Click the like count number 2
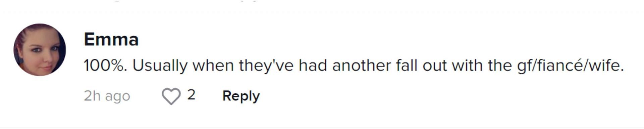The height and width of the screenshot is (129, 644). point(191,95)
